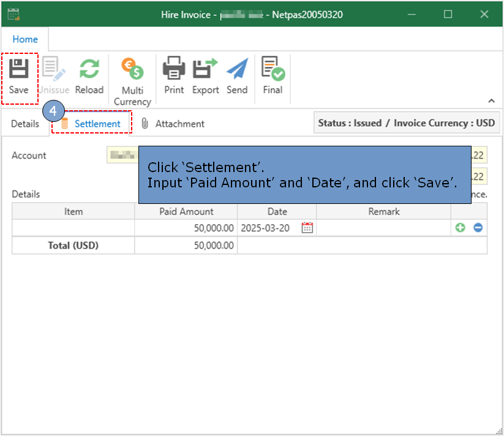Add a settlement row with green plus
Image resolution: width=504 pixels, height=436 pixels.
pyautogui.click(x=460, y=228)
